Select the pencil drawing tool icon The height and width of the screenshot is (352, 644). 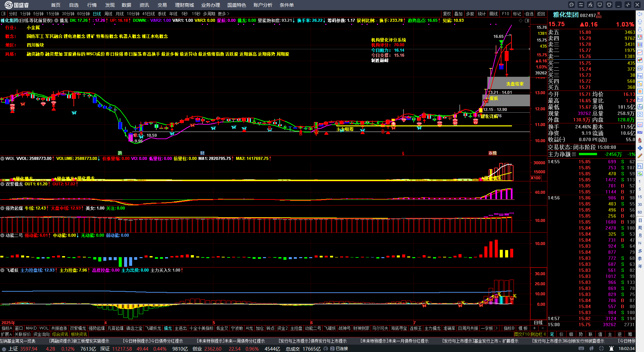(x=640, y=156)
